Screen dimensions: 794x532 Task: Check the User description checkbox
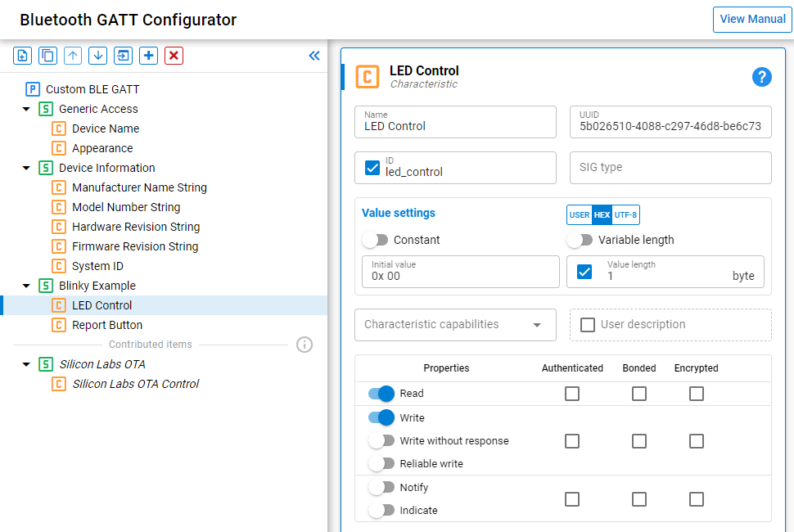tap(588, 325)
